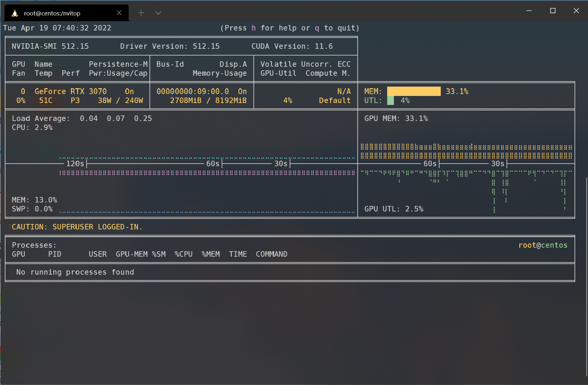Click the root@centos user label
The image size is (588, 385).
(543, 245)
